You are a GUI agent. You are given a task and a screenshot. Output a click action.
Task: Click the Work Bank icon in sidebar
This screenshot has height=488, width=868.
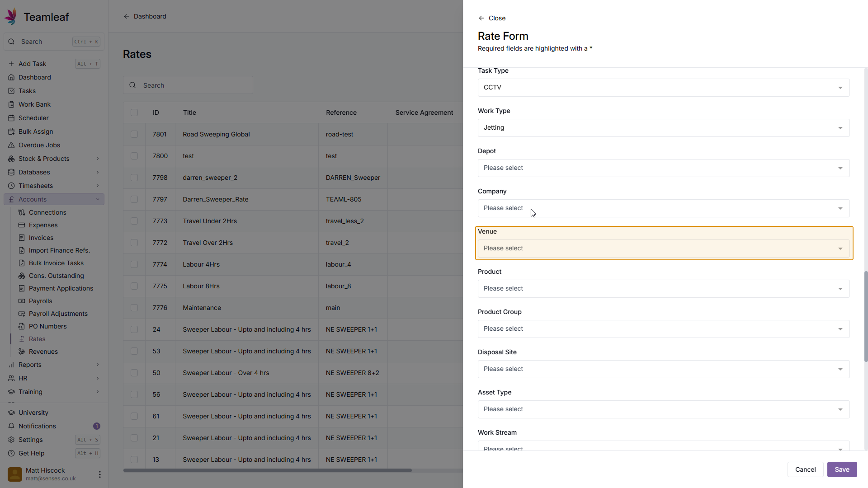click(11, 104)
